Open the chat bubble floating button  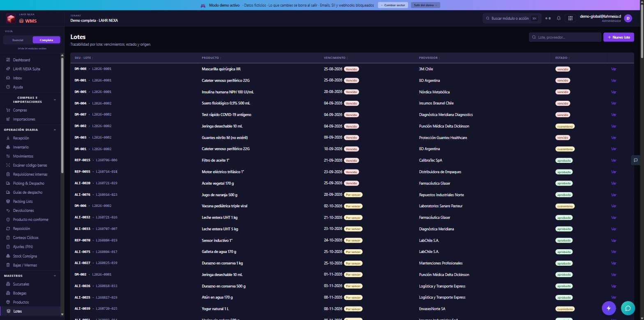(628, 308)
